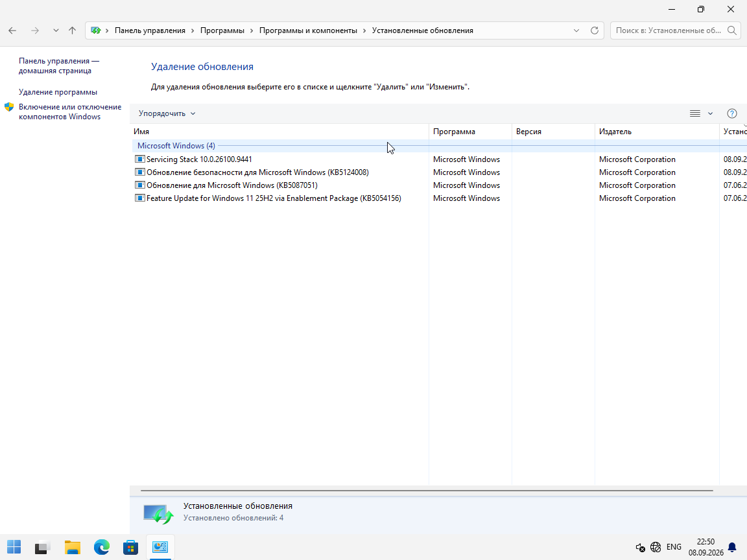747x560 pixels.
Task: Focus the search field 'Поиск в: Установленные об...'
Action: [669, 30]
